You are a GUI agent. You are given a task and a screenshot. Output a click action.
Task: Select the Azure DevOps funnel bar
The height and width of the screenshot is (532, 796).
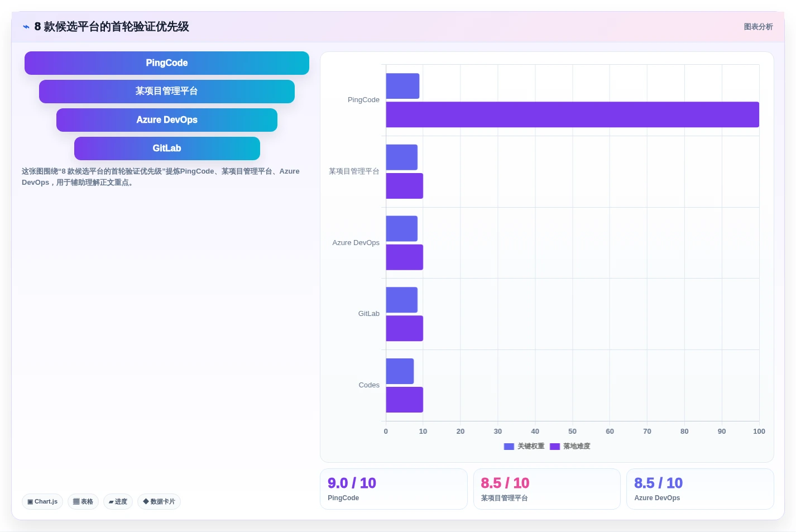(x=167, y=120)
